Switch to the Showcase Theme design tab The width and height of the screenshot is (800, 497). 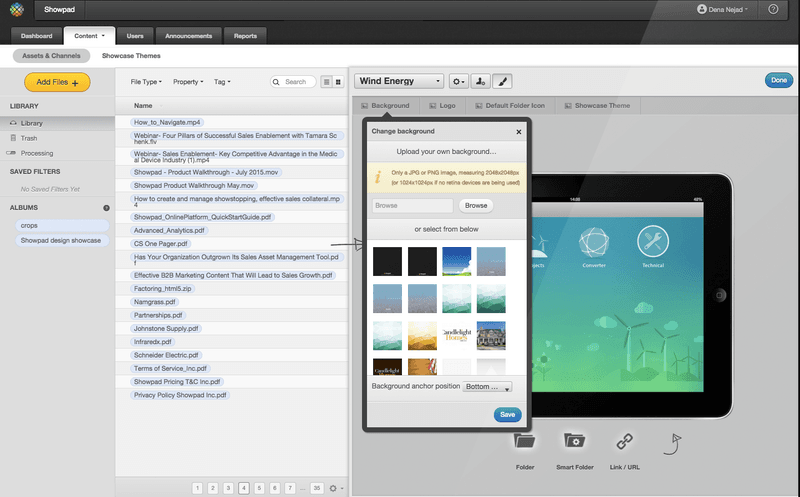[597, 106]
